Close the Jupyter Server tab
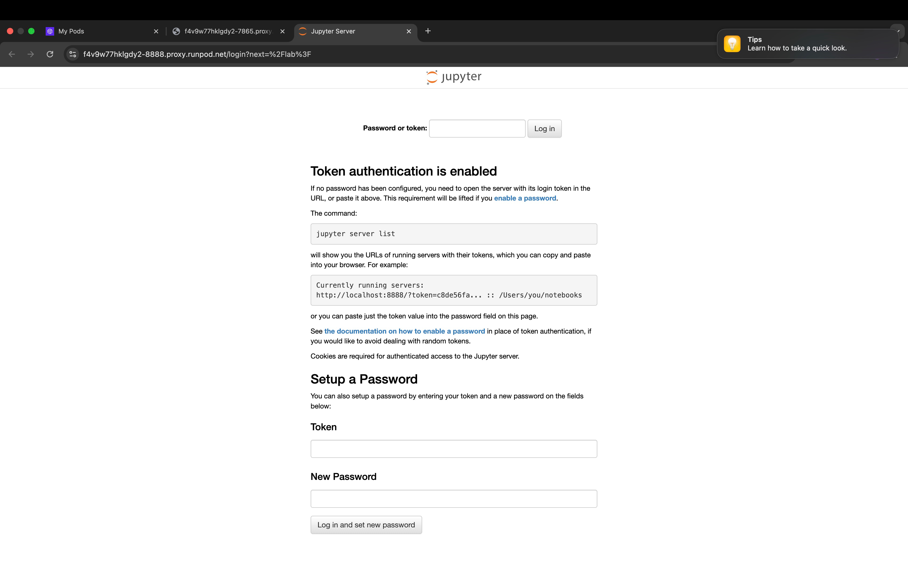 coord(409,31)
